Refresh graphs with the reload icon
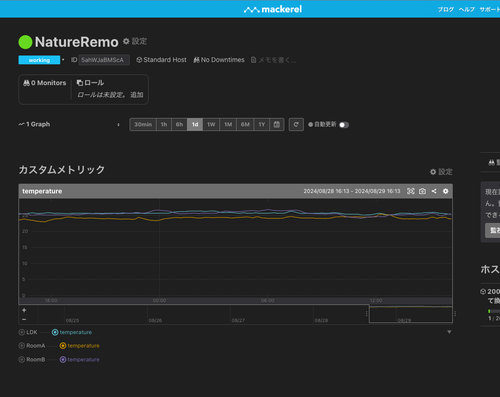Screen dimensions: 500x397 point(296,124)
